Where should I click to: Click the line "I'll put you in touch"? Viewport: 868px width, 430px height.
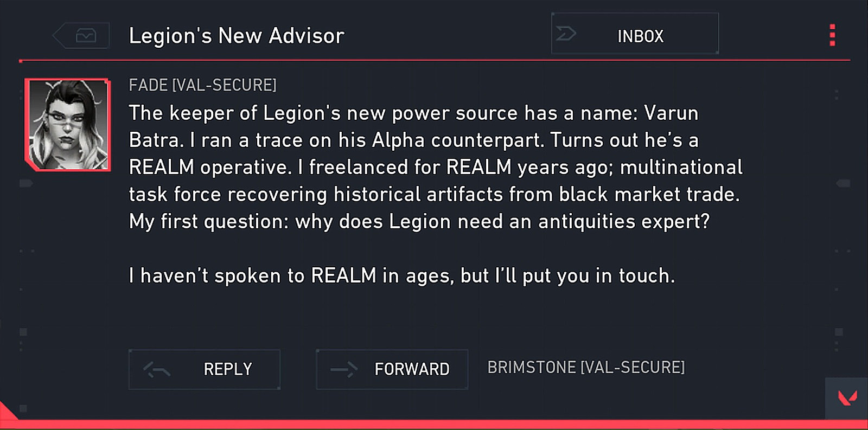402,275
